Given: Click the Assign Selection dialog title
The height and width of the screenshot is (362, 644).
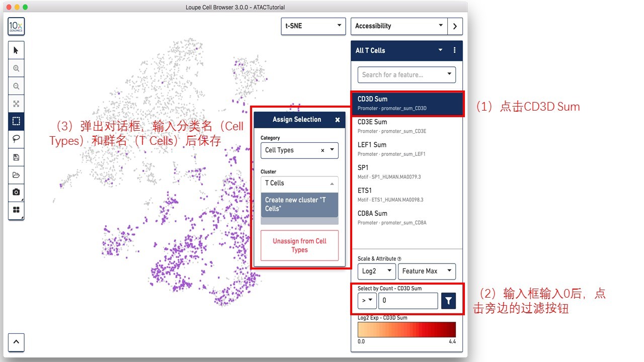Looking at the screenshot, I should coord(297,120).
